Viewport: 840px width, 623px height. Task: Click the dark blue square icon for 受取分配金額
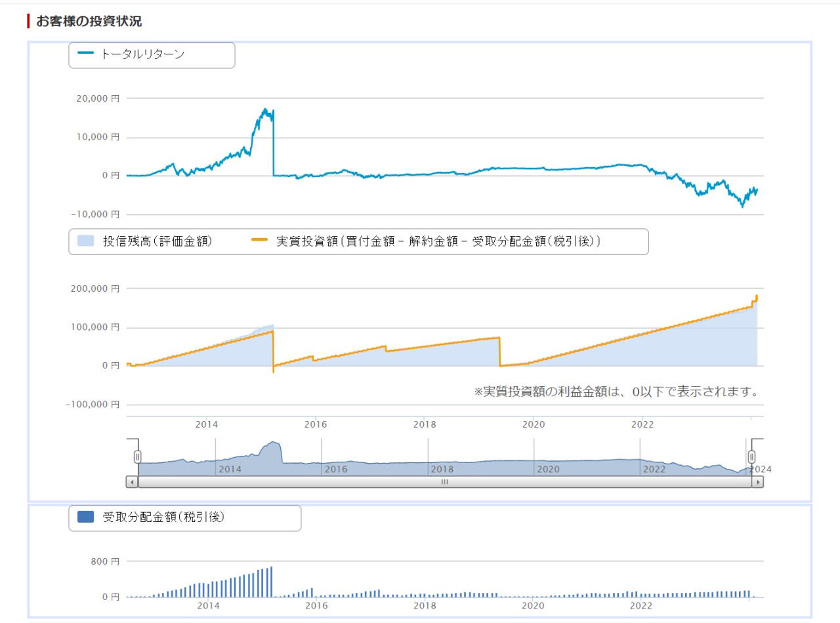pyautogui.click(x=86, y=517)
